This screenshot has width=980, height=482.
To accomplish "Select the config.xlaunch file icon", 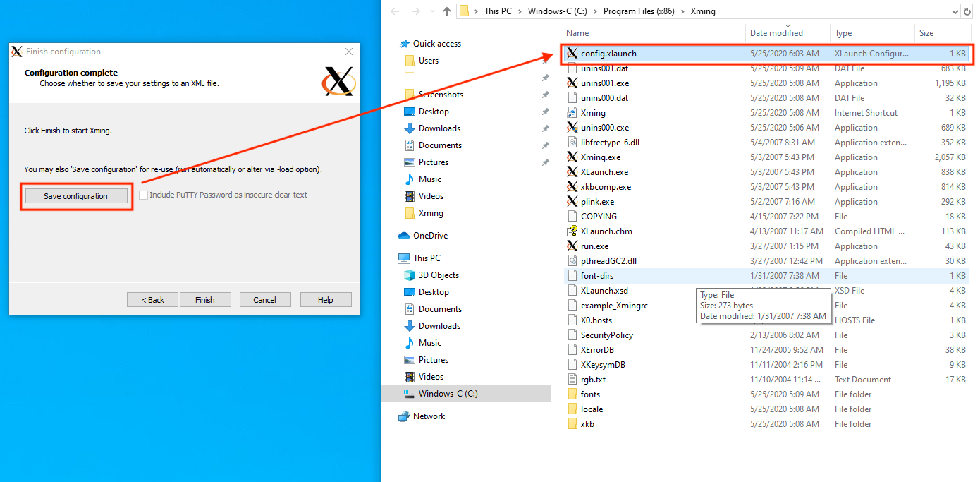I will pos(572,54).
